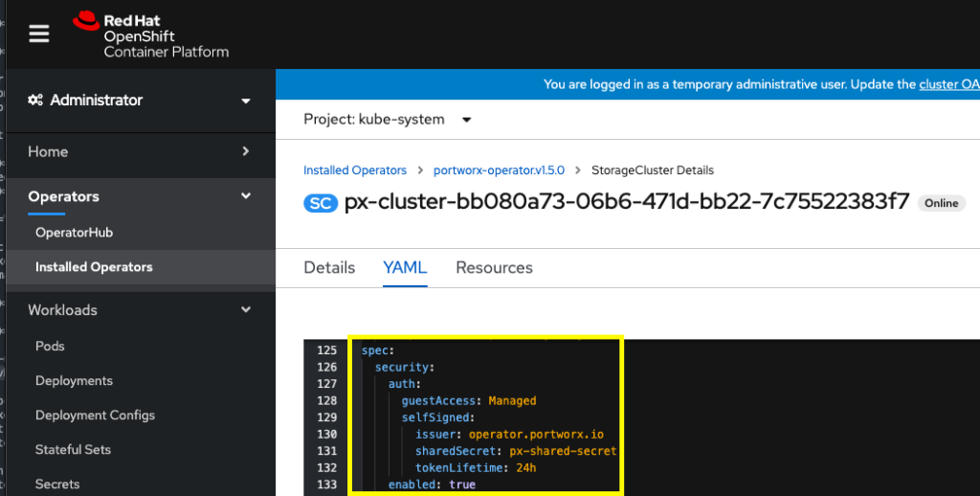Click 'sharedSecret: px-shared-secret' in YAML editor
The width and height of the screenshot is (980, 496).
(516, 451)
